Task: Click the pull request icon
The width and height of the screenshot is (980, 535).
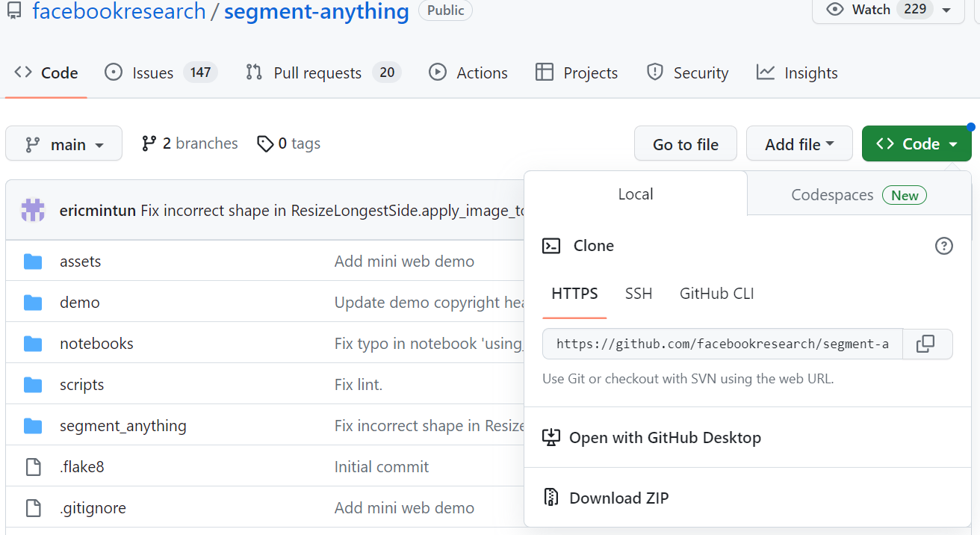Action: click(254, 72)
